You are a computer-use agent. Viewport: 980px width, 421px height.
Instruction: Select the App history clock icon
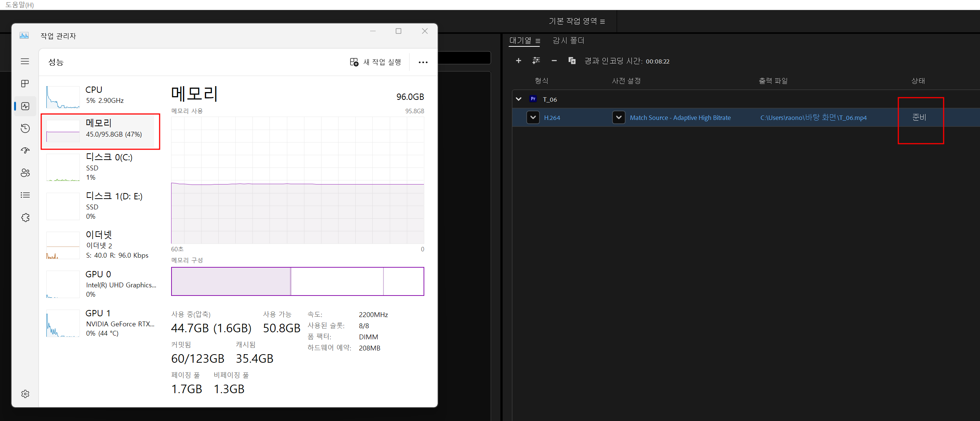click(x=25, y=128)
